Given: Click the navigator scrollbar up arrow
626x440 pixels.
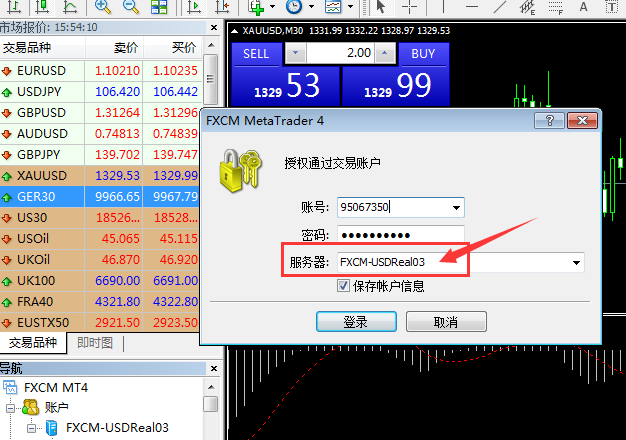Looking at the screenshot, I should [211, 386].
